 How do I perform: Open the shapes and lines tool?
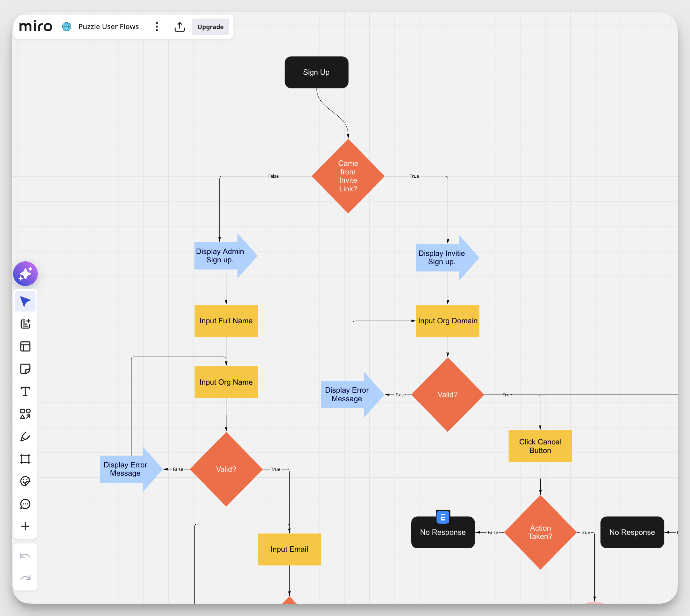point(25,414)
